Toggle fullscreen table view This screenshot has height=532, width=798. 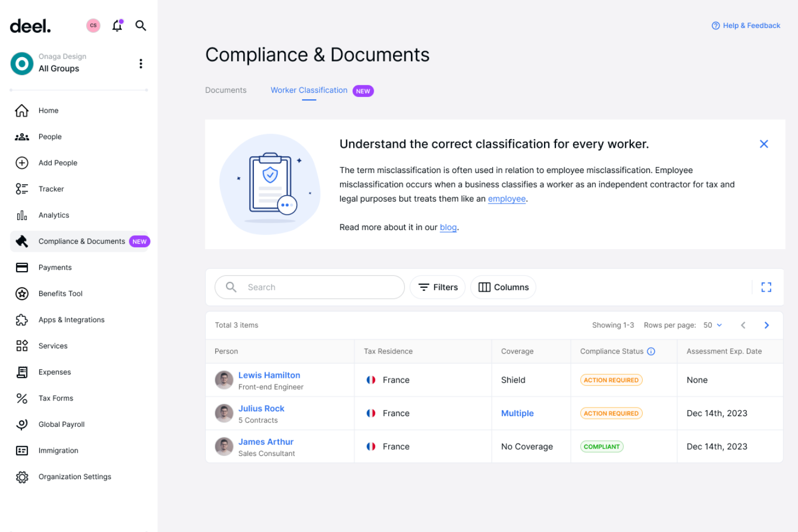point(766,287)
